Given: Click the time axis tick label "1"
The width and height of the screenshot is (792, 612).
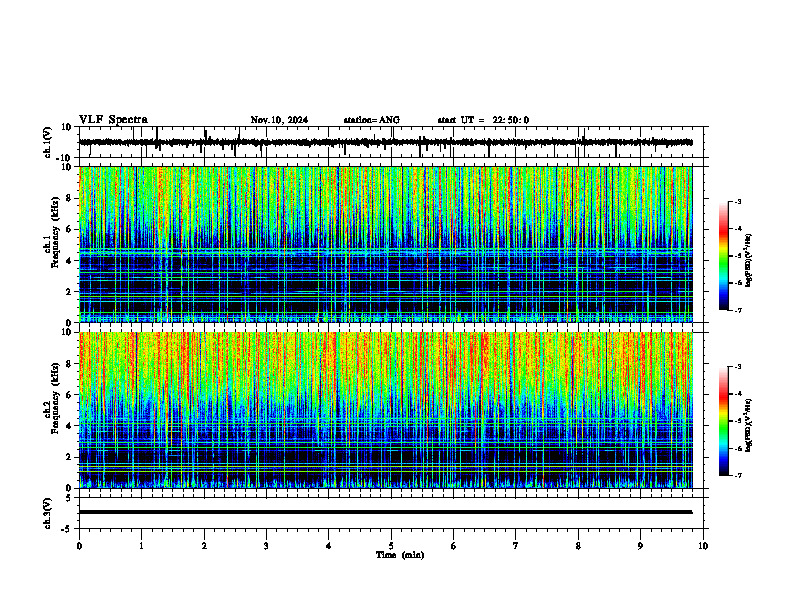Looking at the screenshot, I should click(x=141, y=546).
